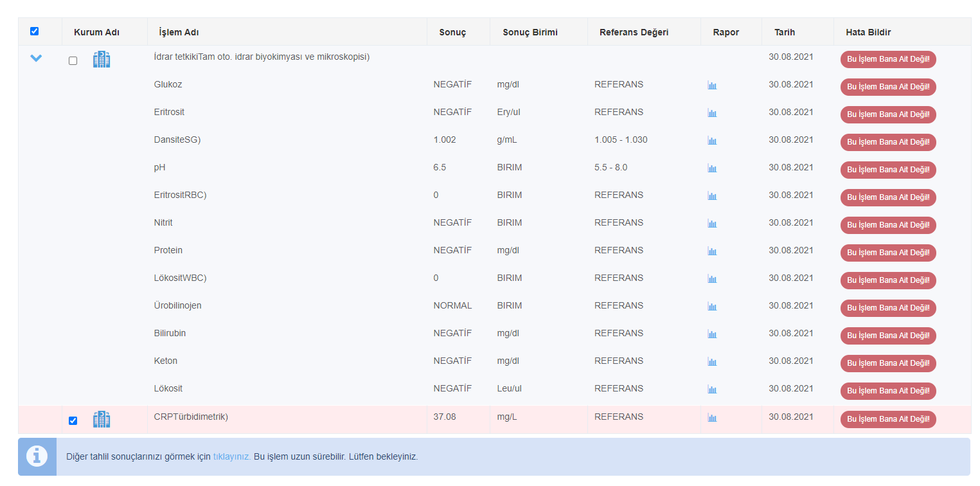
Task: Click Bu İşlem Bana Ait Değil for Nitrit
Action: [x=888, y=225]
